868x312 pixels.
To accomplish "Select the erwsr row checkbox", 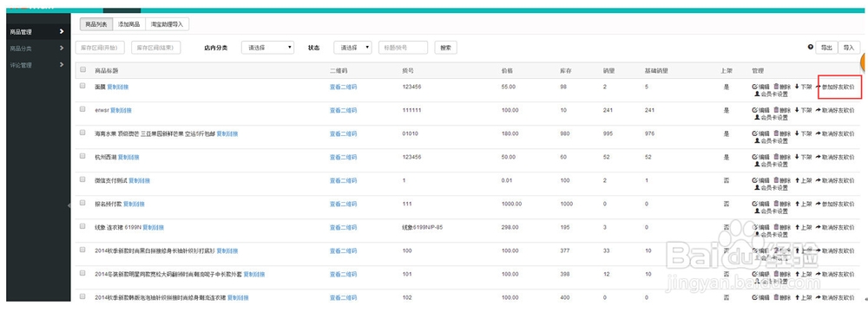I will (x=82, y=109).
